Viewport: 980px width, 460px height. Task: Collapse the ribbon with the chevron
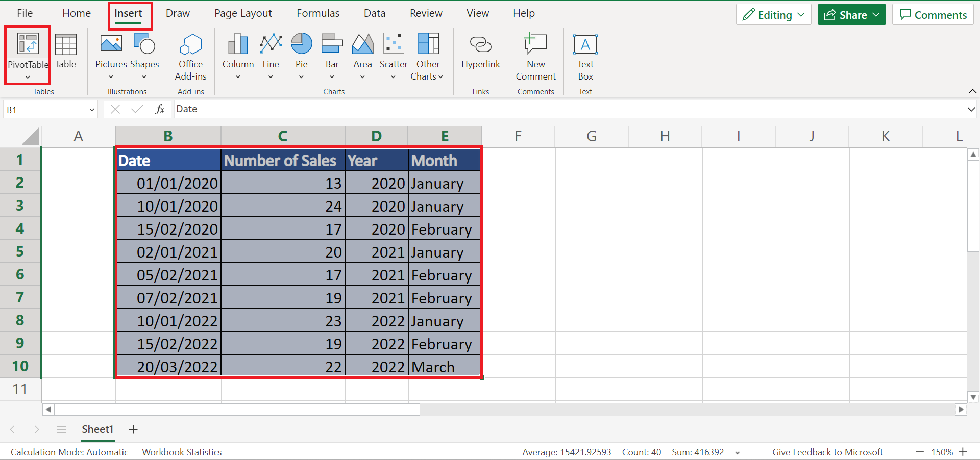(x=972, y=91)
